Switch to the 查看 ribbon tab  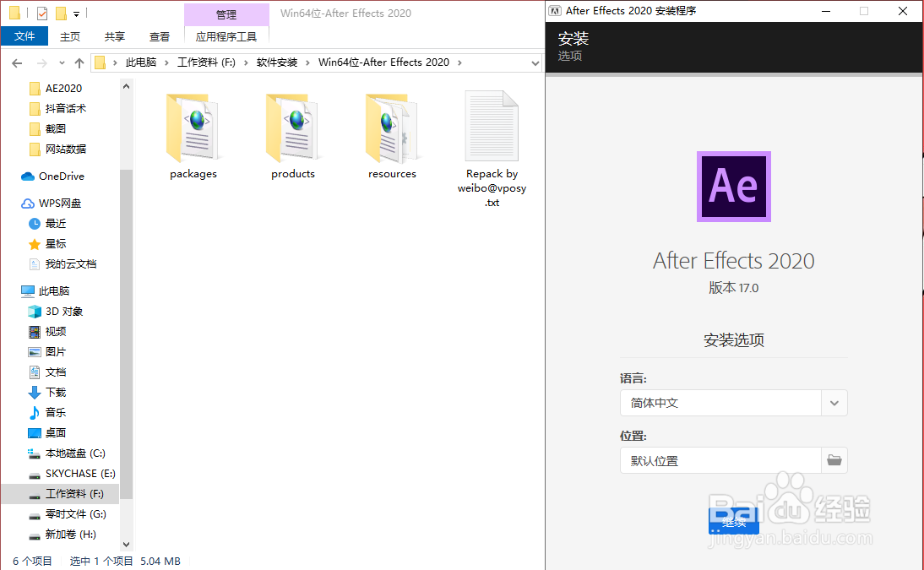(159, 36)
